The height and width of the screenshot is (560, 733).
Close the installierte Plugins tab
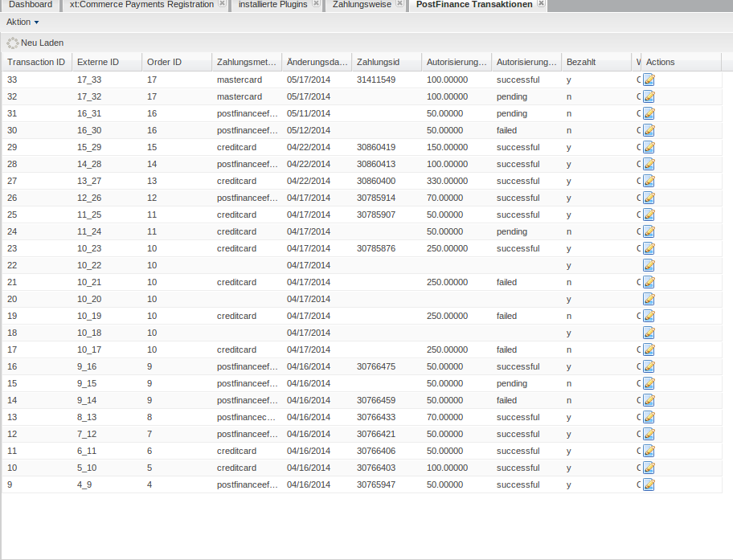point(316,4)
